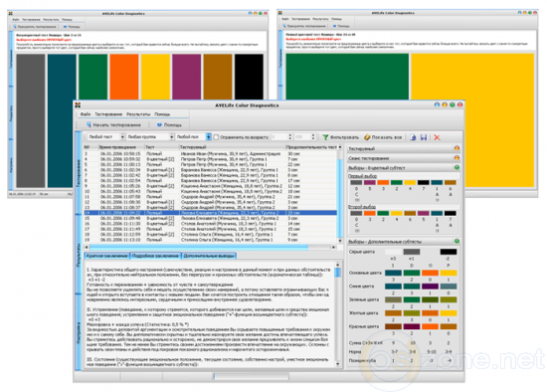547x392 pixels.
Task: Click the export document icon beside the floppy disk
Action: click(413, 137)
